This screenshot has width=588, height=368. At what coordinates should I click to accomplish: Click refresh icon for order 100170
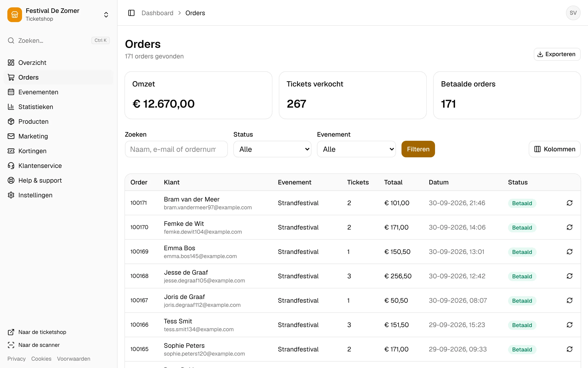570,227
